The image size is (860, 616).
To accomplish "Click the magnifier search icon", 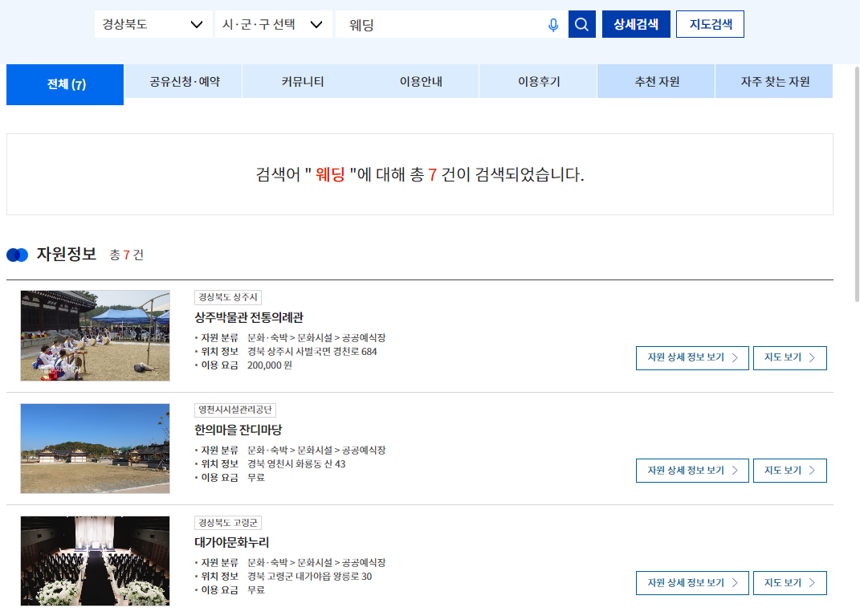I will click(x=581, y=23).
